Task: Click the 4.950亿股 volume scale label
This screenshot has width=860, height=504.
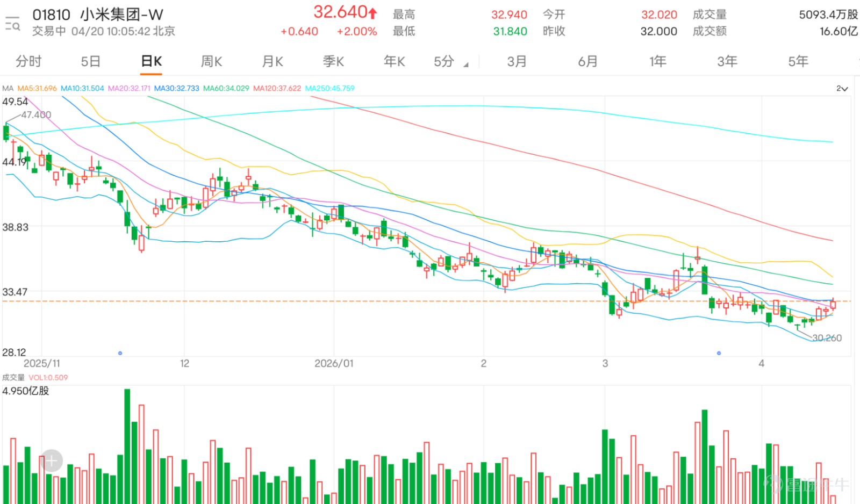Action: [x=26, y=391]
